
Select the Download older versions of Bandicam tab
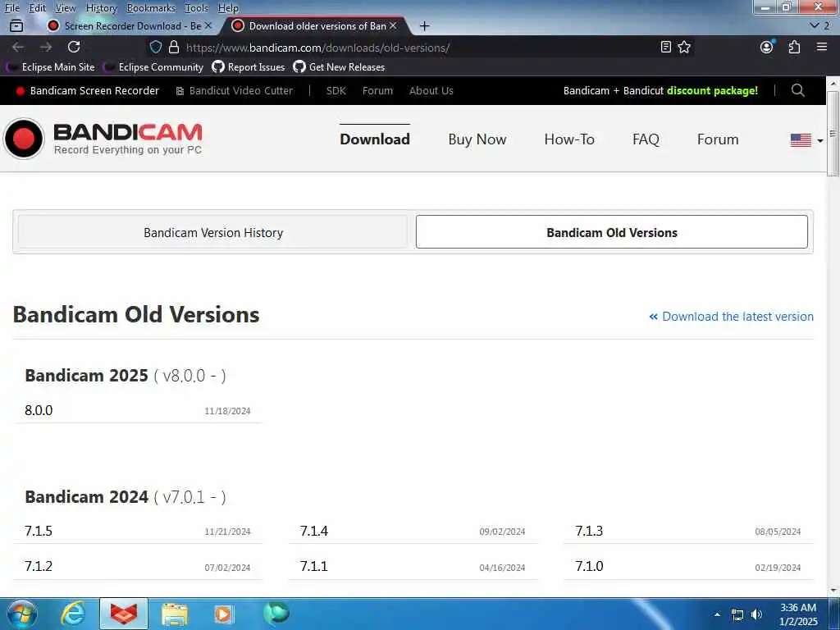[316, 25]
